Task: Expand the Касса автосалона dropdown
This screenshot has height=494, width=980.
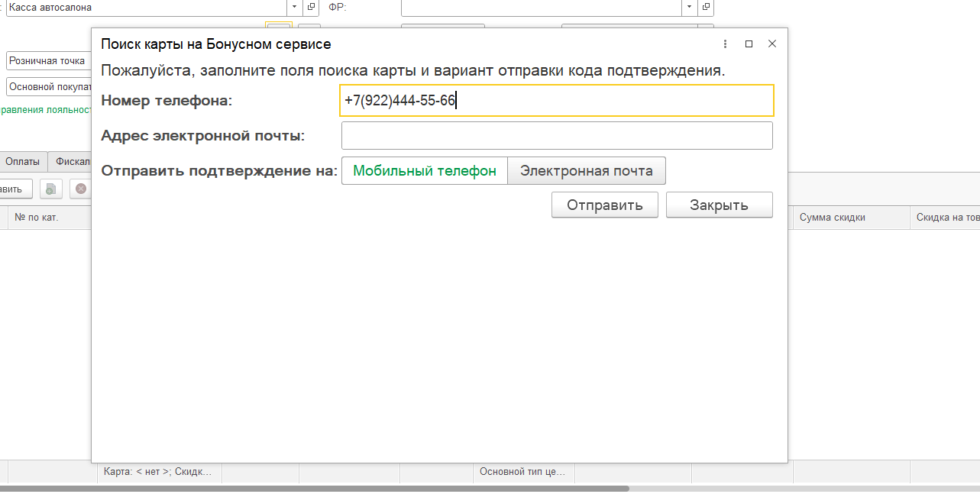Action: pos(295,7)
